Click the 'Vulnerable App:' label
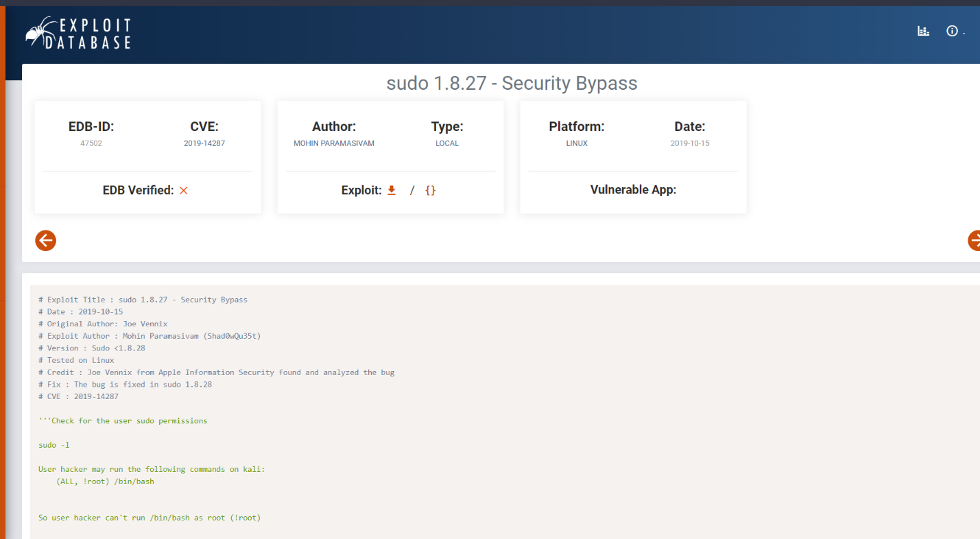Viewport: 980px width, 539px height. [633, 190]
